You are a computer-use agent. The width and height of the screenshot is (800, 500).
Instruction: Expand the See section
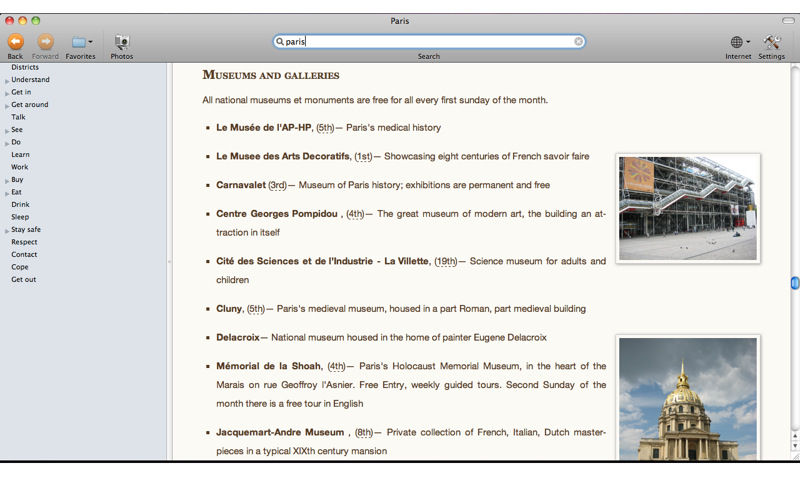pyautogui.click(x=7, y=131)
